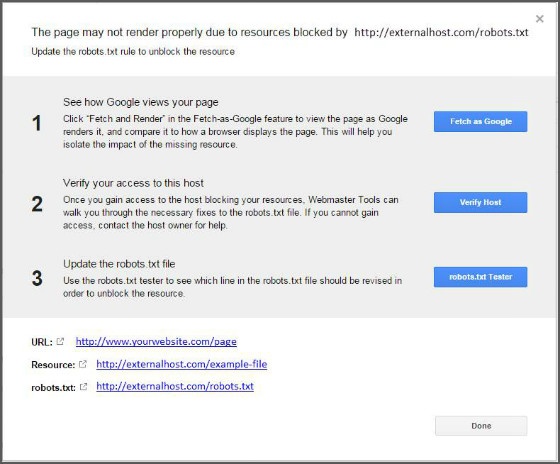Click the 'URL:' label
The height and width of the screenshot is (464, 560).
[x=42, y=342]
